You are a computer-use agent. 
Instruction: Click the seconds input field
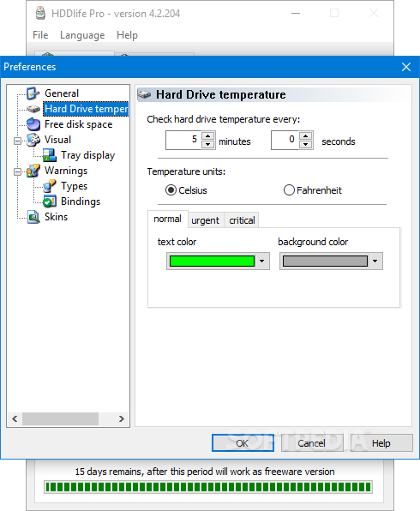(x=285, y=140)
